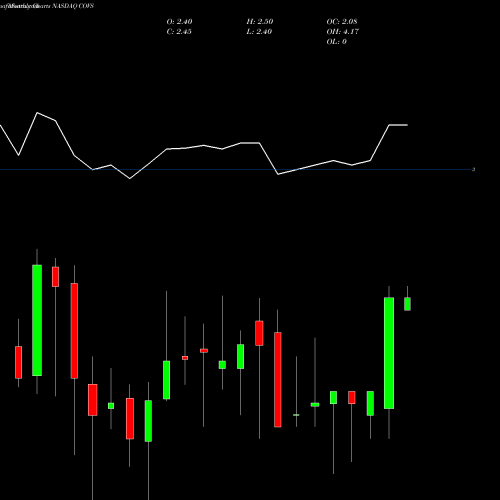Click the small axis label on blue line
Screen dimensions: 500x500
[473, 170]
